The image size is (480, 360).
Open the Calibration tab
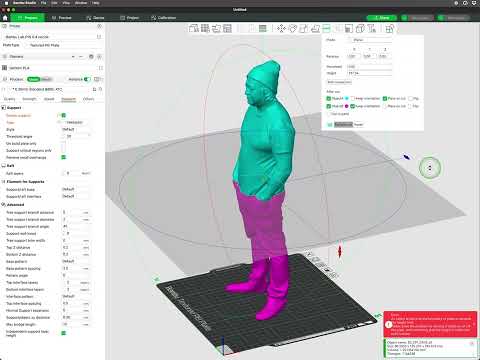(164, 18)
